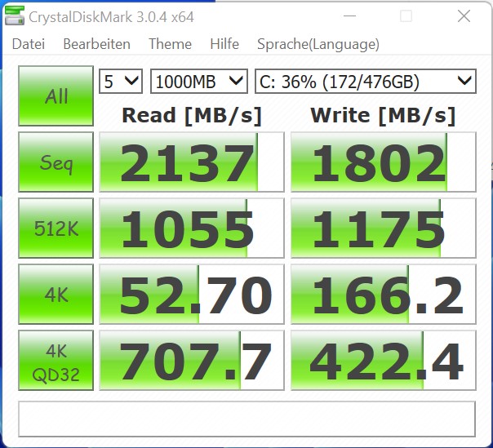This screenshot has width=493, height=448.
Task: Select the 4K write result 166.2
Action: [384, 294]
